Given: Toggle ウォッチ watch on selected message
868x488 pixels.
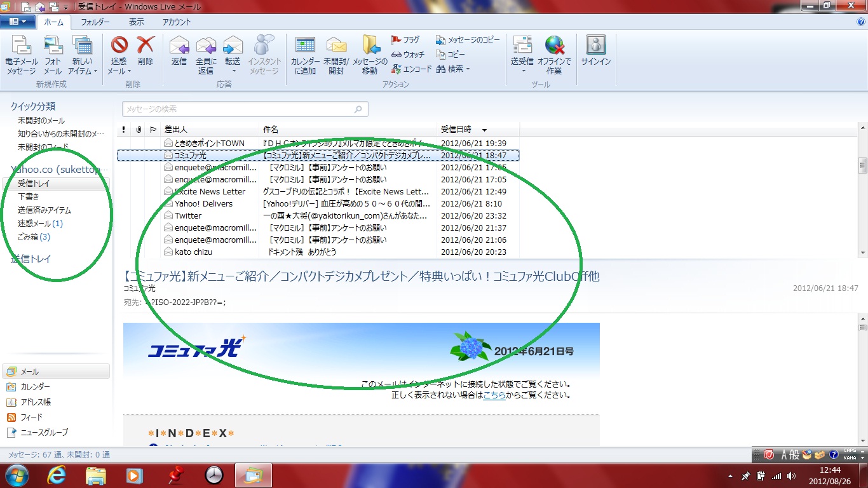Looking at the screenshot, I should [409, 55].
